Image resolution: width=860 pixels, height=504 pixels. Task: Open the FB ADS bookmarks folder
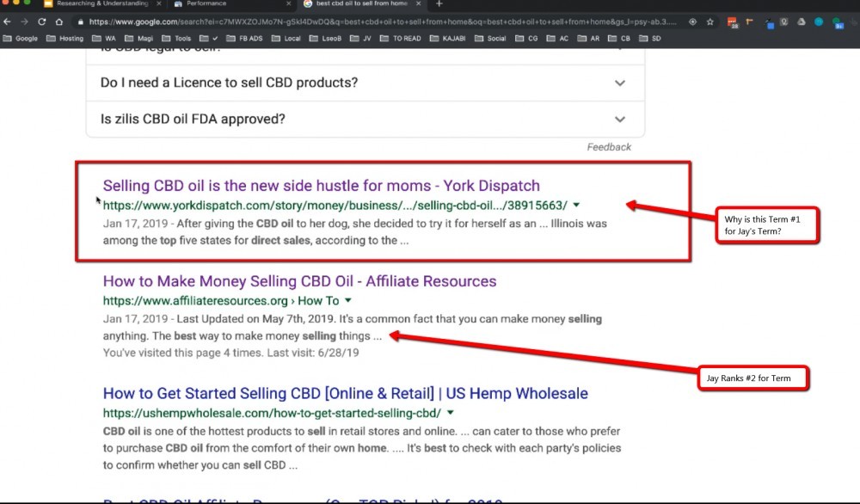click(244, 39)
